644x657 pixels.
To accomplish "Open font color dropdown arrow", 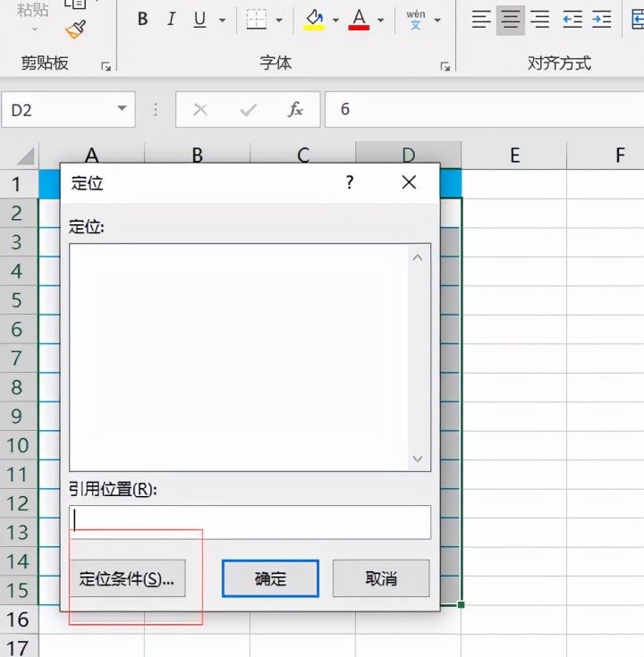I will point(380,20).
